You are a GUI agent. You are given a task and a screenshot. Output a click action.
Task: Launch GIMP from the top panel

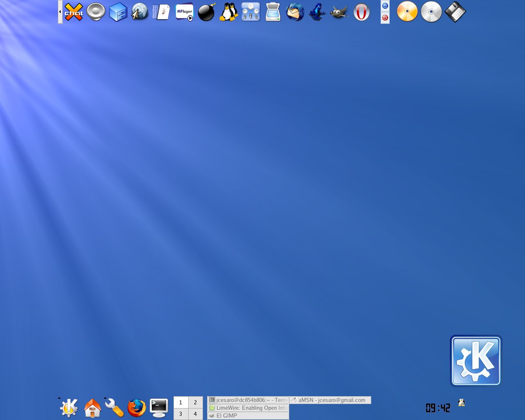tap(339, 12)
